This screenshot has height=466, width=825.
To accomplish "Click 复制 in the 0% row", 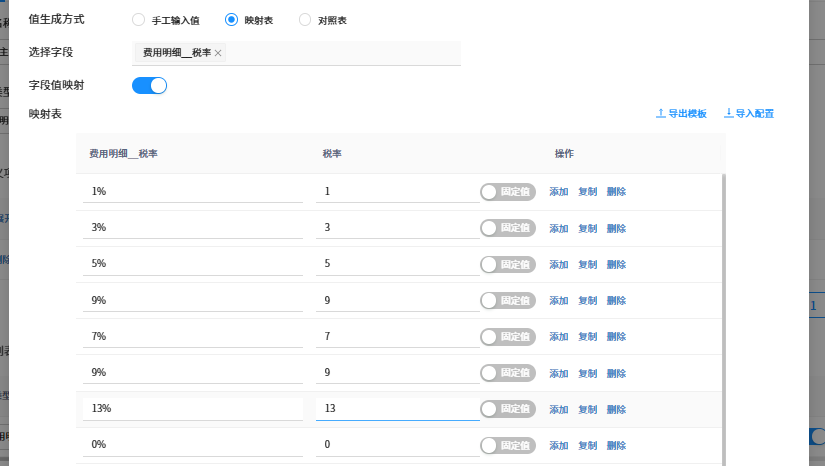I will click(x=588, y=445).
